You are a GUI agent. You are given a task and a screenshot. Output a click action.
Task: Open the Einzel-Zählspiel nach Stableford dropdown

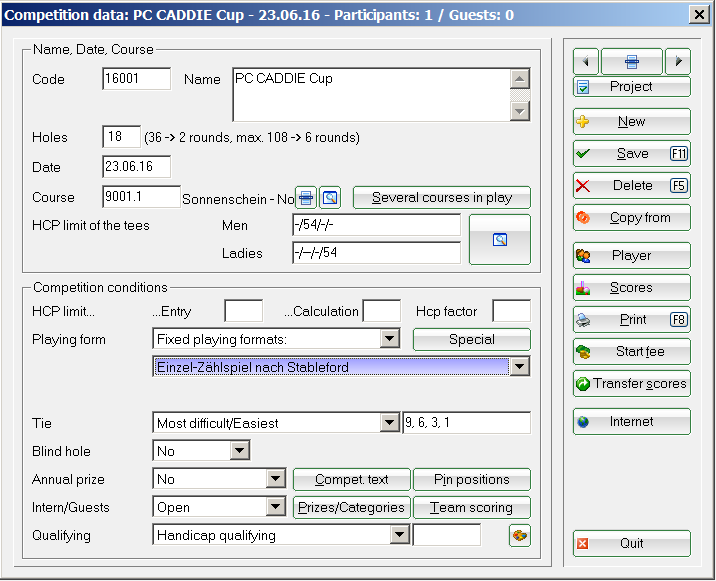[x=518, y=367]
